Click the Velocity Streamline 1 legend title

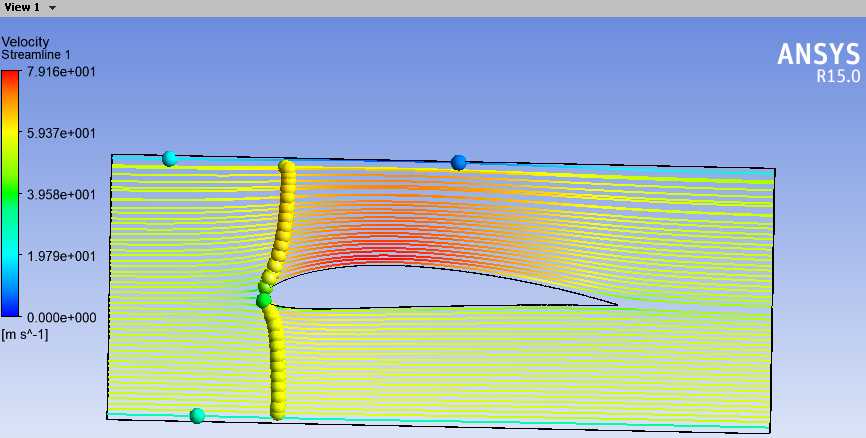click(36, 48)
